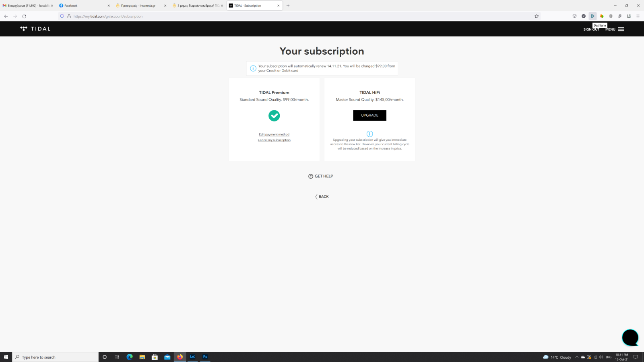Screen dimensions: 644x362
Task: Open Lightroom Classic from taskbar
Action: 192,357
